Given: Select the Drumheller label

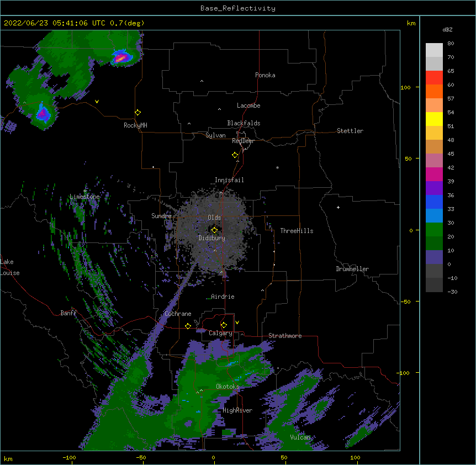Looking at the screenshot, I should click(352, 269).
